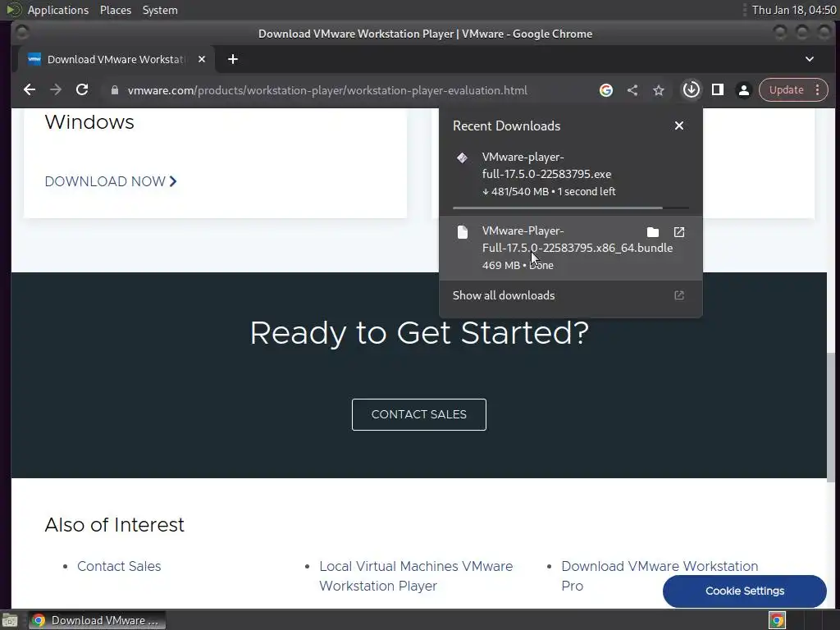Click DOWNLOAD NOW for Windows

click(x=111, y=181)
